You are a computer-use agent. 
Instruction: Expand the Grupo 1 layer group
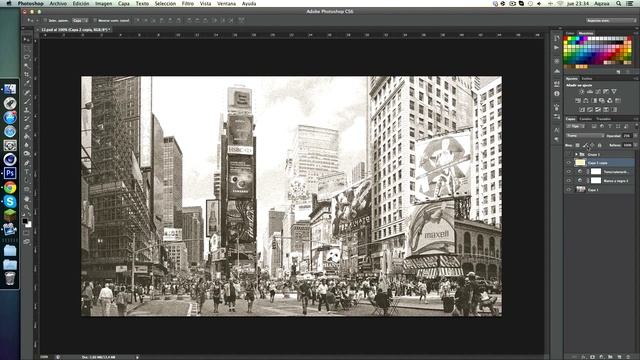point(576,154)
